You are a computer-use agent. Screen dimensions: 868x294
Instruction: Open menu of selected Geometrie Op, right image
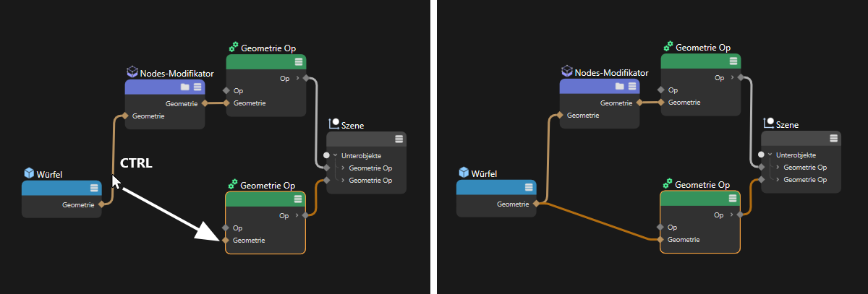pos(733,199)
